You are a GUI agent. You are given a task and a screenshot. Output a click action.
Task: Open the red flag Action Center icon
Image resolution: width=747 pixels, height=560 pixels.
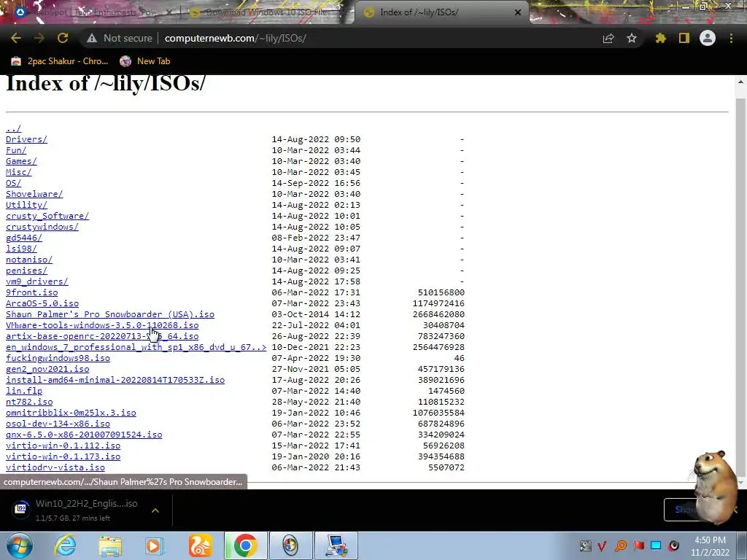pos(639,545)
